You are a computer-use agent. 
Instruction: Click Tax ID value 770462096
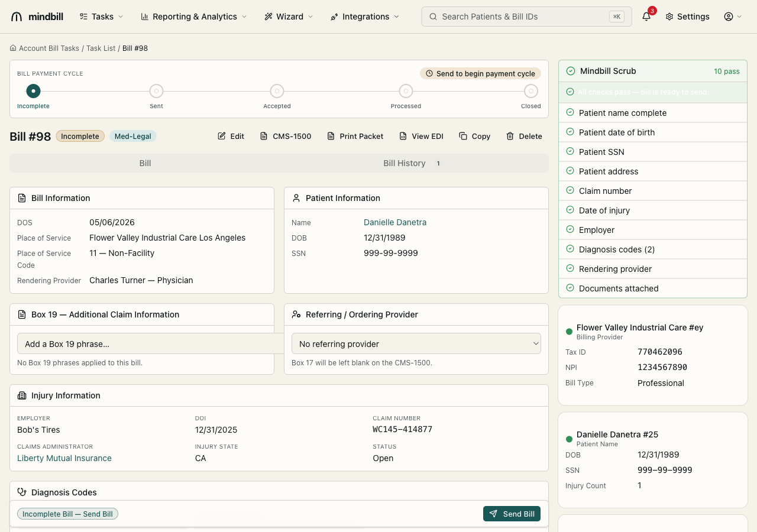tap(660, 352)
